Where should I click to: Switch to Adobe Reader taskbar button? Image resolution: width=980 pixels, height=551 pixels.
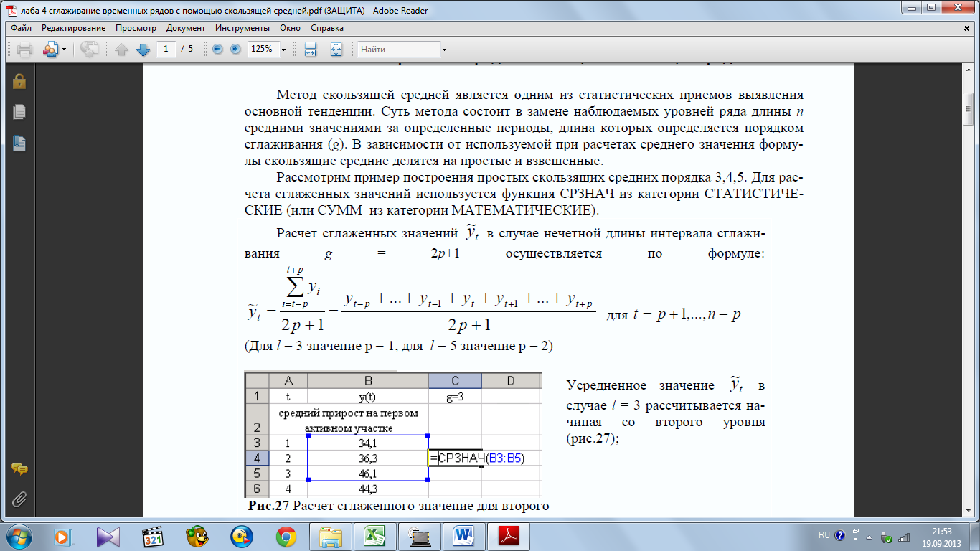509,536
